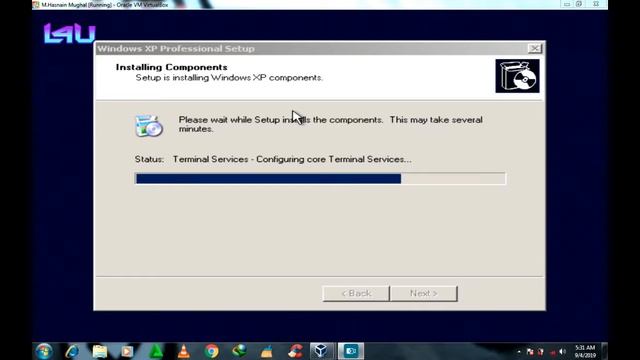Screen dimensions: 640x360
Task: Click the broom cleaner app taskbar icon
Action: click(x=267, y=351)
